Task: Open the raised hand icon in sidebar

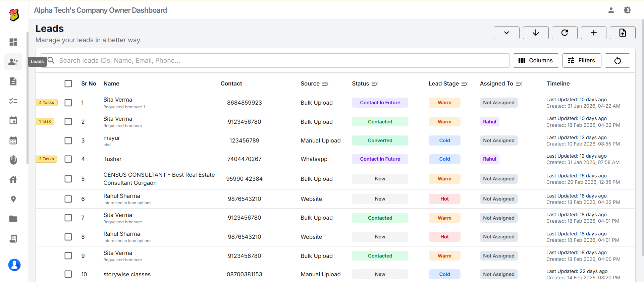Action: pos(13,160)
